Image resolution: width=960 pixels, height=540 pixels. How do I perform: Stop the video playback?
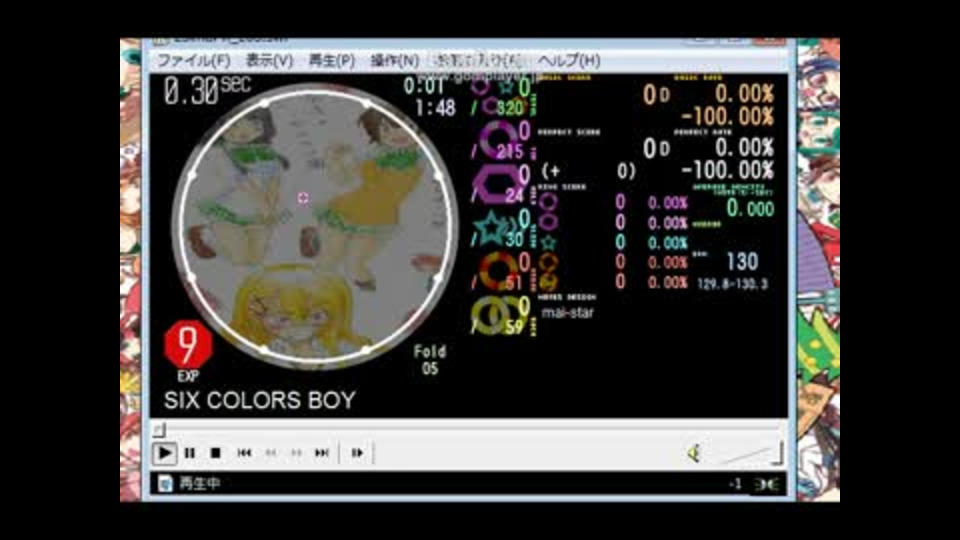(216, 453)
